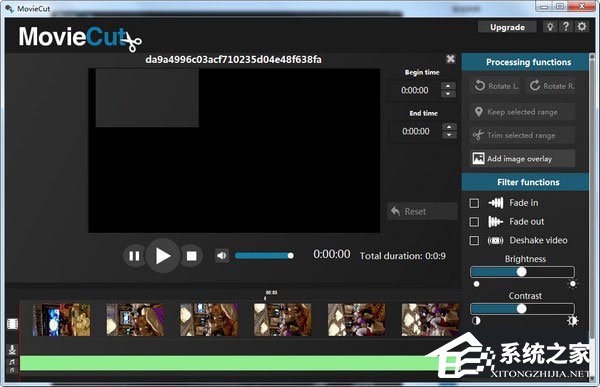Click the low brightness dot icon

(x=476, y=284)
